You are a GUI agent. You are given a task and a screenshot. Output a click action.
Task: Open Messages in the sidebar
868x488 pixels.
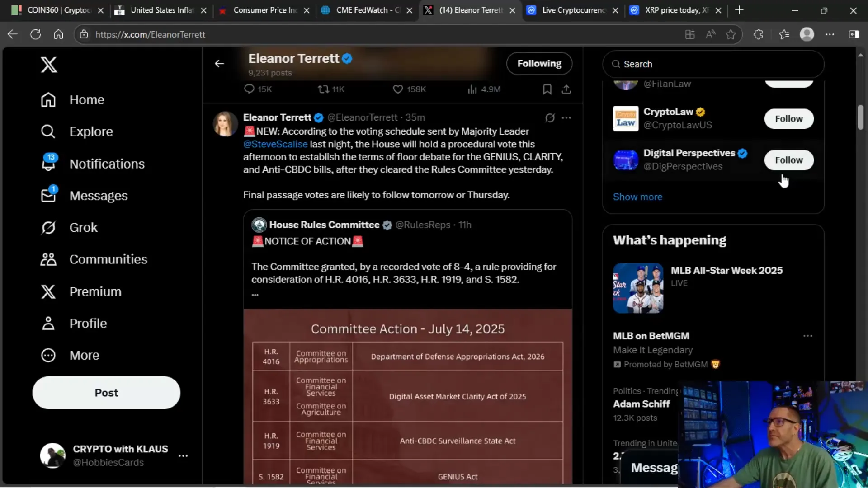[84, 196]
